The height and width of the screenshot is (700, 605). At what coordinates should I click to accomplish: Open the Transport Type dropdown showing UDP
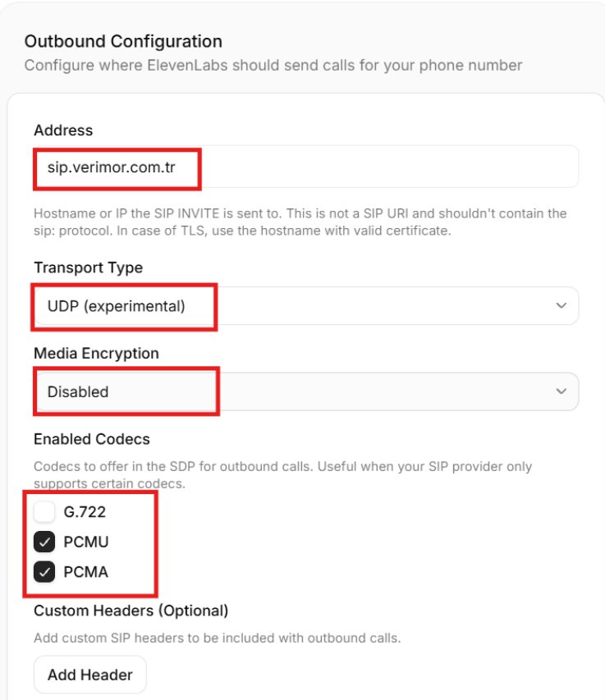(306, 306)
